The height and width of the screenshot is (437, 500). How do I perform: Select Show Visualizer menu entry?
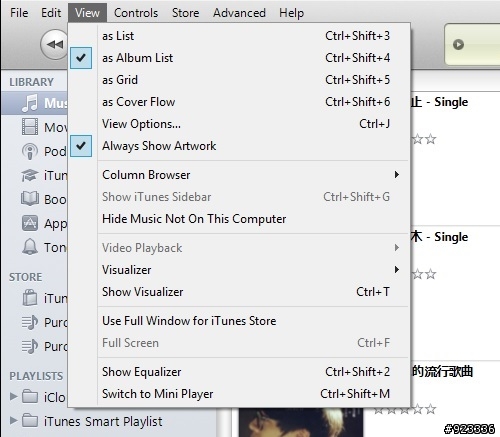tap(246, 292)
